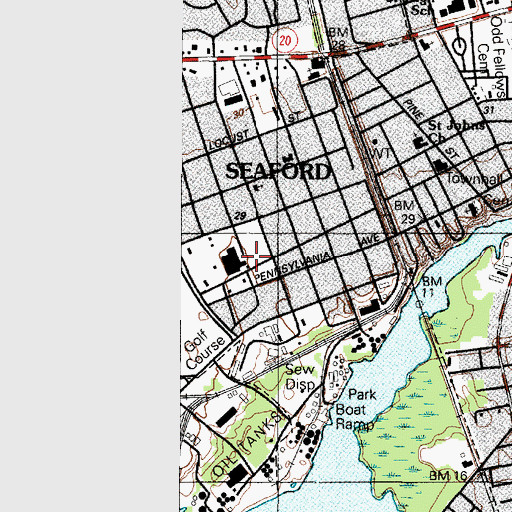Select the Boat Ramp label
This screenshot has width=512, height=512.
(x=354, y=417)
